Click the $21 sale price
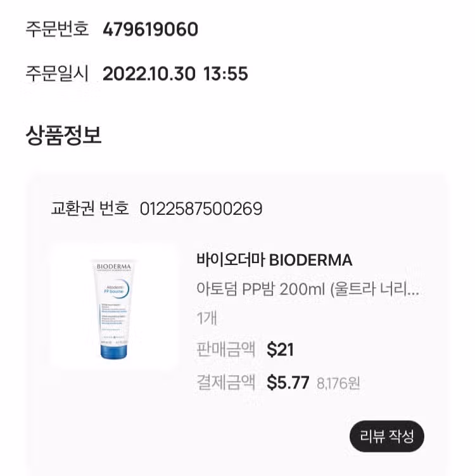The width and height of the screenshot is (475, 476). 281,349
